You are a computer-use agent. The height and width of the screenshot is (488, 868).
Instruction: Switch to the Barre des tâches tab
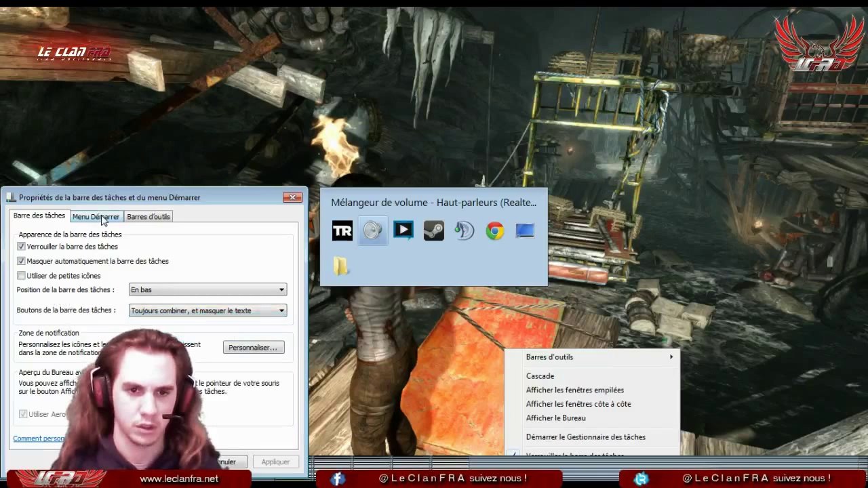[39, 216]
